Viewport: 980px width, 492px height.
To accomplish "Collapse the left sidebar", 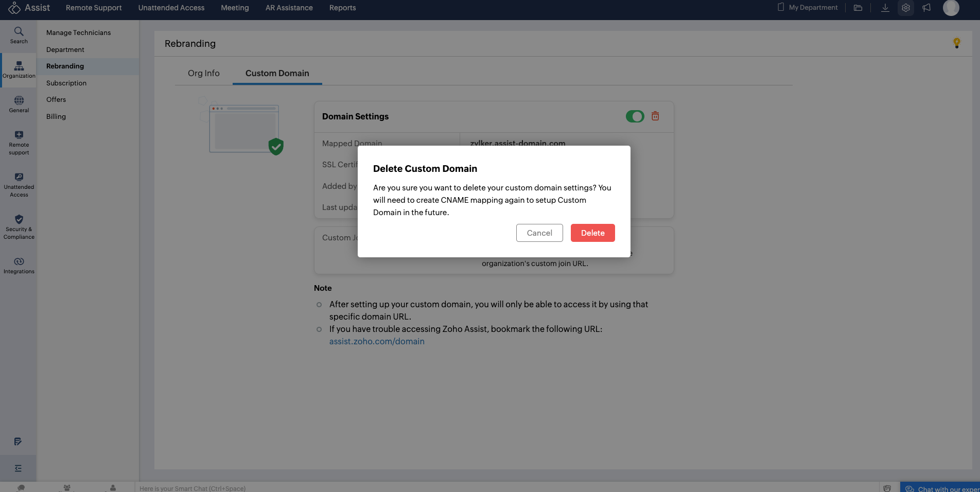I will click(x=19, y=468).
